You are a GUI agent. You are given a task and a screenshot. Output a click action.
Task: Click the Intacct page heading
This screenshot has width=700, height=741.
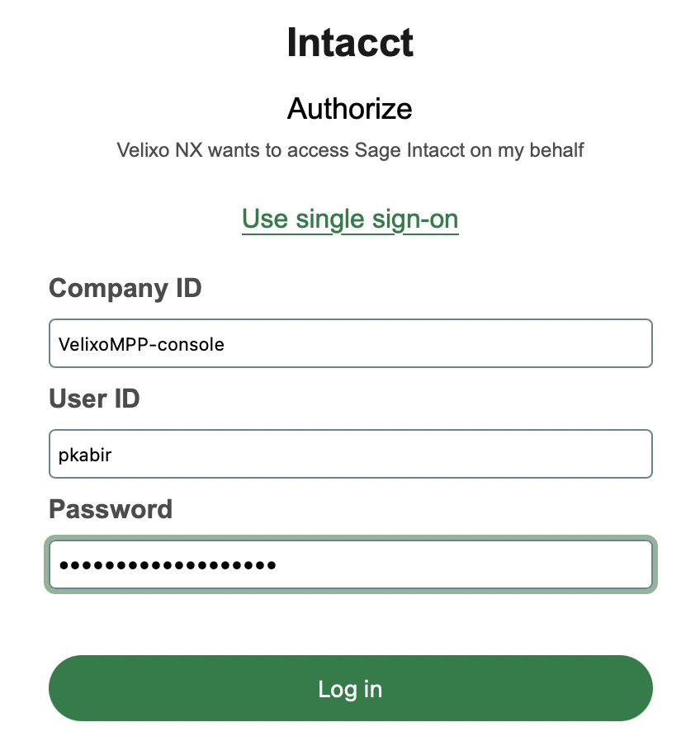tap(350, 43)
